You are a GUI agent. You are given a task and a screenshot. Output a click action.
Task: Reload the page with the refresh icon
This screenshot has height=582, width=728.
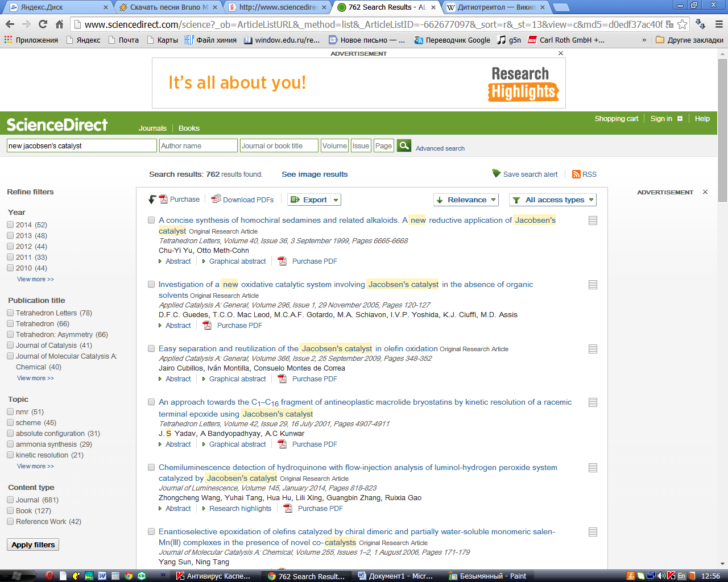point(43,24)
